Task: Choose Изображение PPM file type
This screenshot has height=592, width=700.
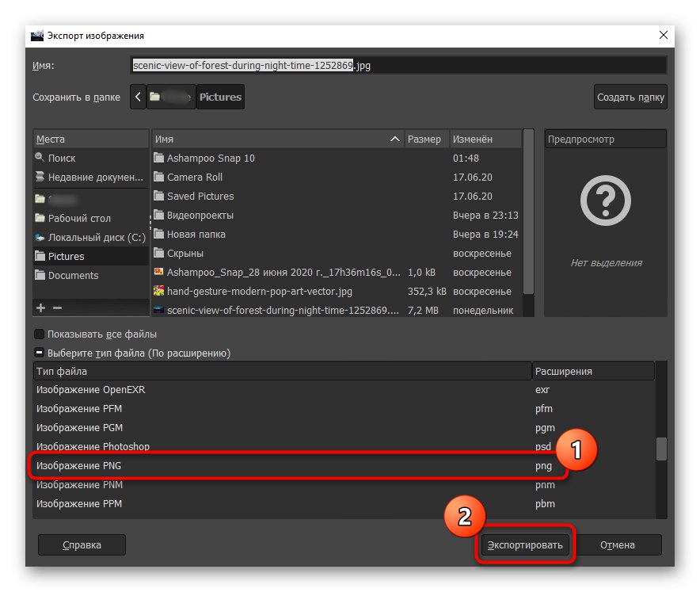Action: [x=344, y=503]
